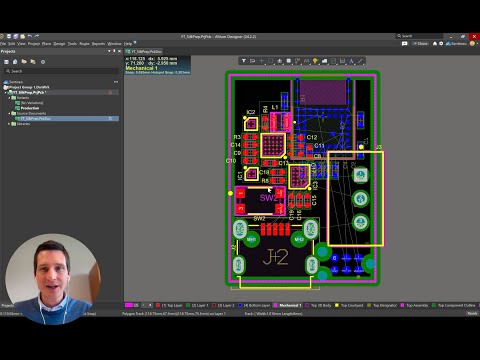The width and height of the screenshot is (480, 360).
Task: Open the Route menu
Action: (x=84, y=44)
